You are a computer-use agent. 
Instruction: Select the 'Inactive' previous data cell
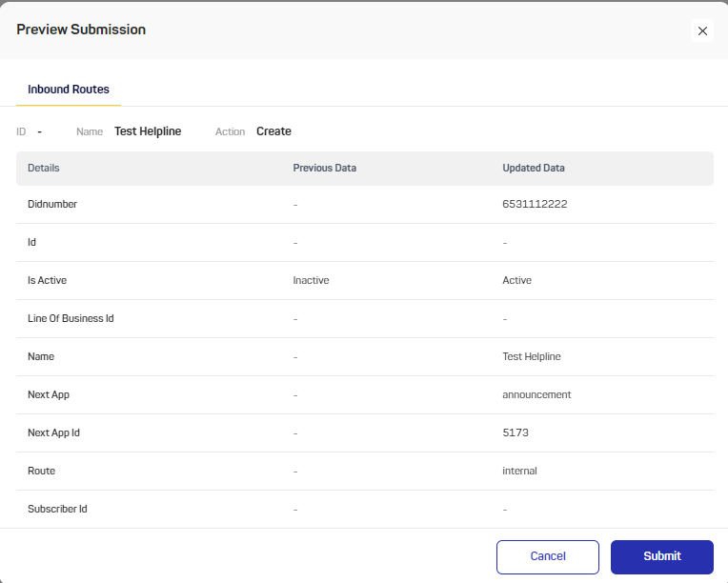(x=311, y=280)
